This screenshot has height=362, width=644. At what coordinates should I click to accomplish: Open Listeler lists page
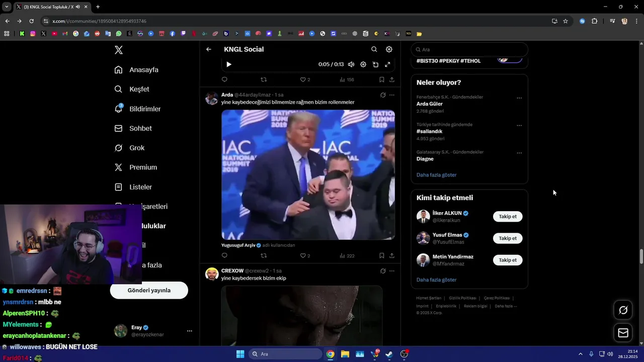point(133,187)
